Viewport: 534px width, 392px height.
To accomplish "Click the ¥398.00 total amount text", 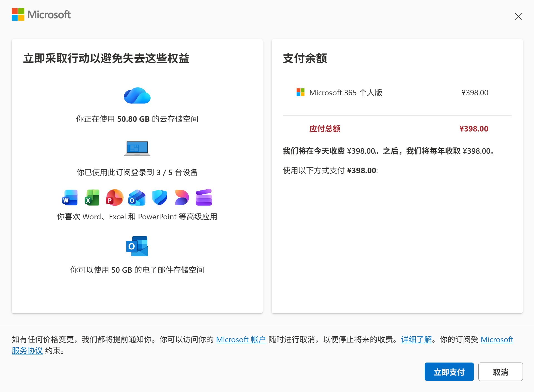I will [x=473, y=128].
